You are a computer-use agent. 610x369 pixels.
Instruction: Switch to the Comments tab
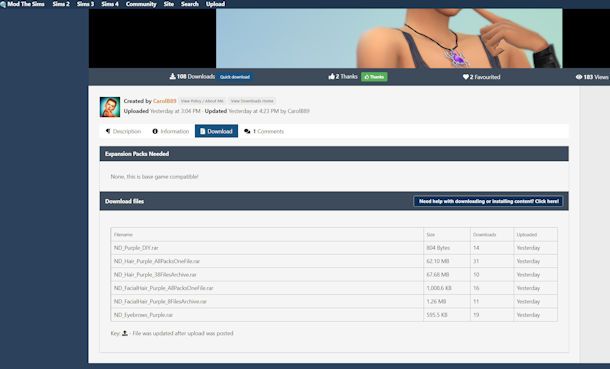click(x=264, y=131)
